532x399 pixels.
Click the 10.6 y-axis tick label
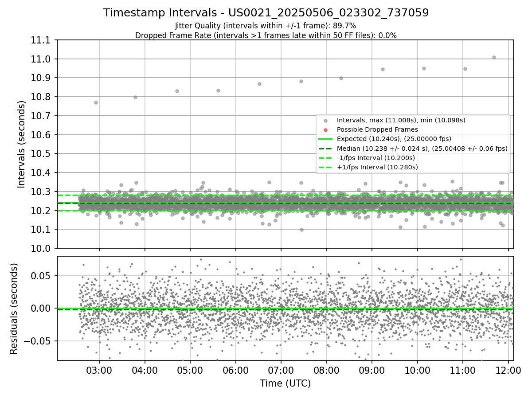(x=42, y=135)
